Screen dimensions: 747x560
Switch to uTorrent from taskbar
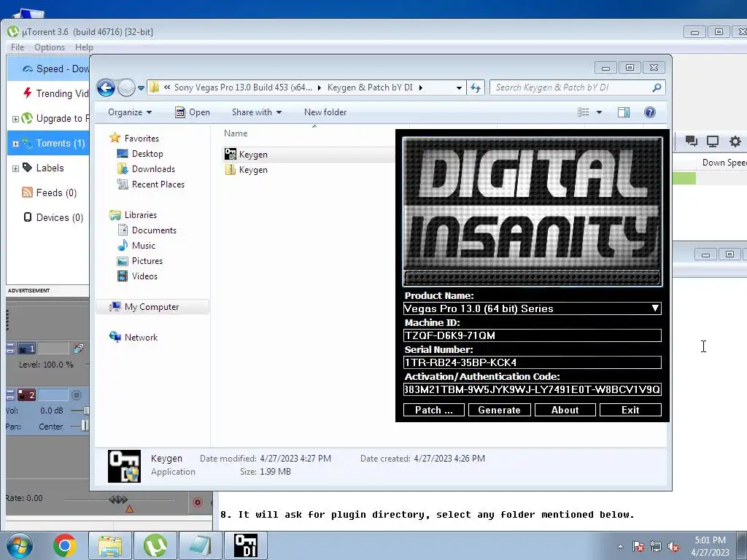(x=155, y=545)
